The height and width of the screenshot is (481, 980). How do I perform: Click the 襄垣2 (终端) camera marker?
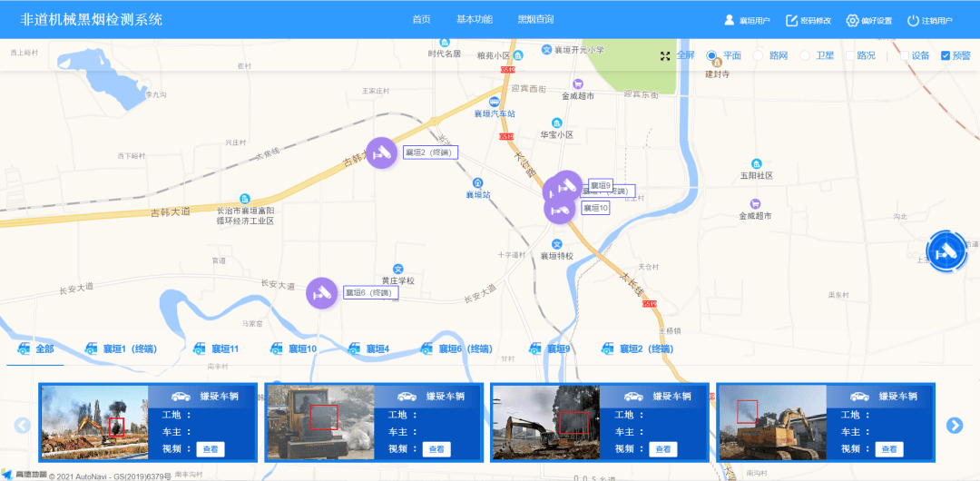pos(382,152)
